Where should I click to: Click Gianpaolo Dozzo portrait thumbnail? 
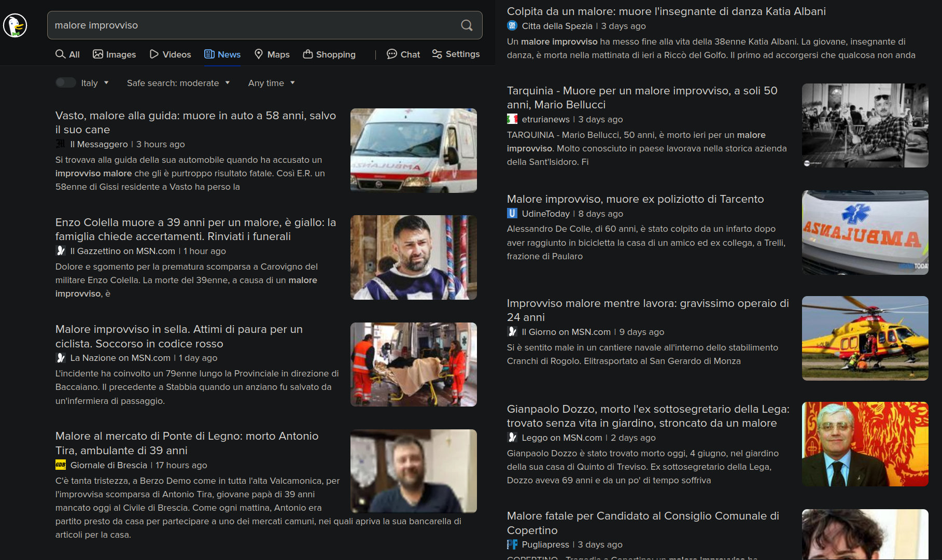865,444
